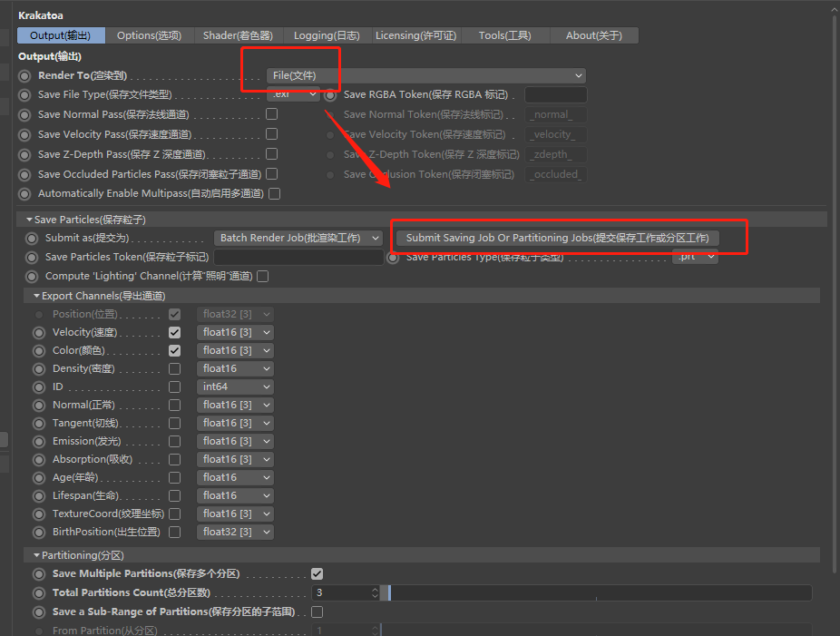Collapse the Partitioning(分区) section
Screen dimensions: 840x636
click(x=37, y=555)
